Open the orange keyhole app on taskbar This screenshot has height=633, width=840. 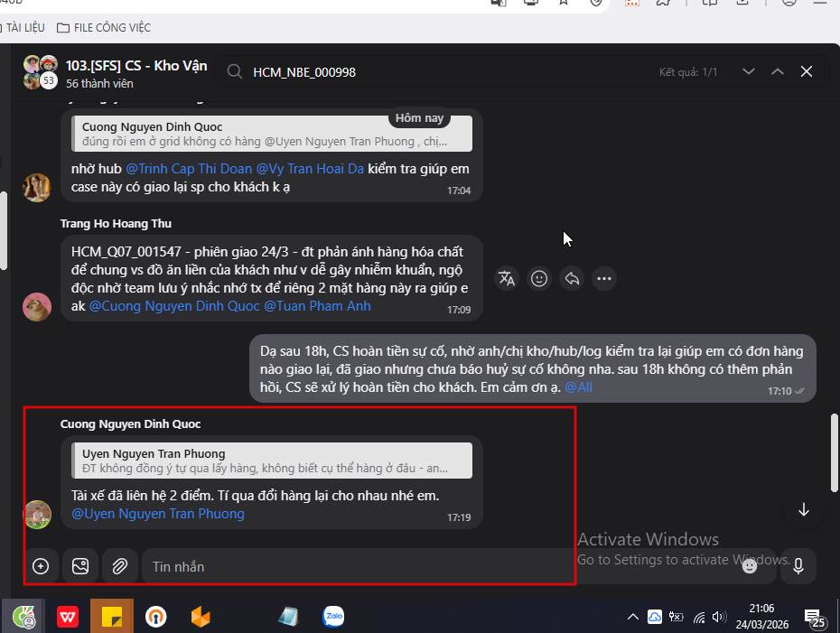(x=156, y=617)
